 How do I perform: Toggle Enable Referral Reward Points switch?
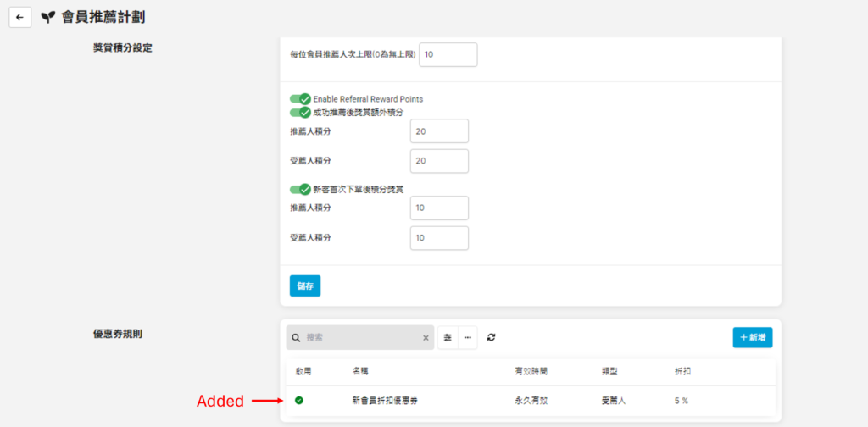300,99
